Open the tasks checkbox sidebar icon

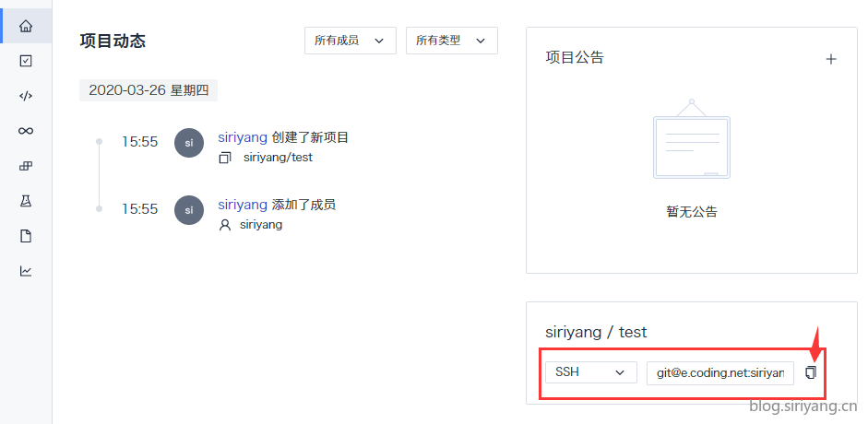pos(26,61)
